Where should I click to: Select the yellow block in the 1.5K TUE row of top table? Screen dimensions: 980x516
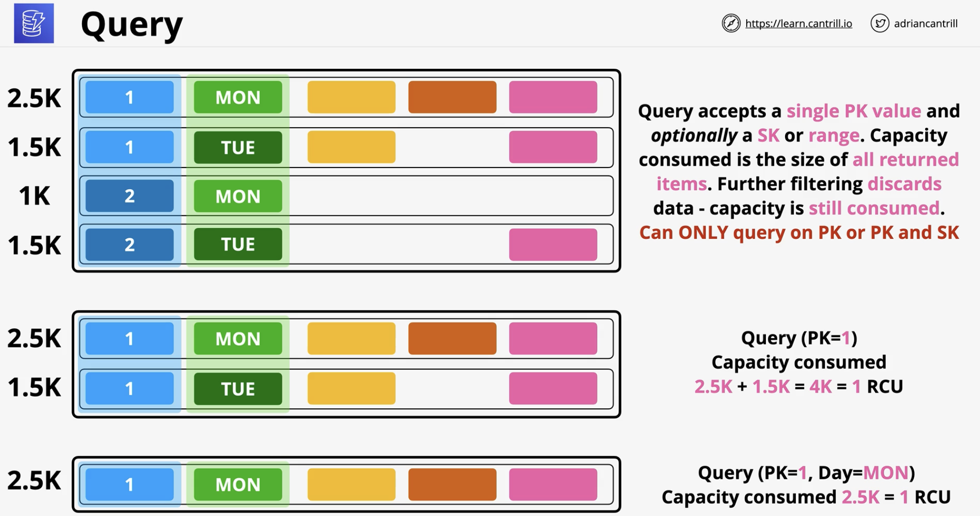click(352, 147)
